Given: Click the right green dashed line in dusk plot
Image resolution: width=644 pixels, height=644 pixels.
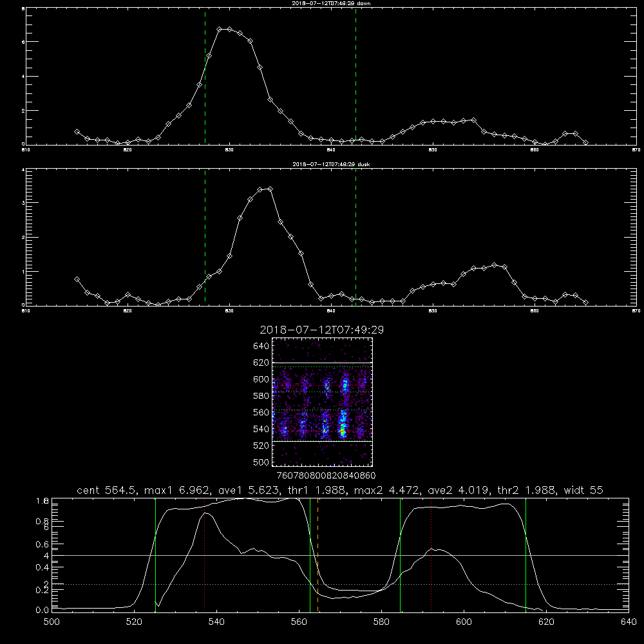Looking at the screenshot, I should click(x=355, y=238).
